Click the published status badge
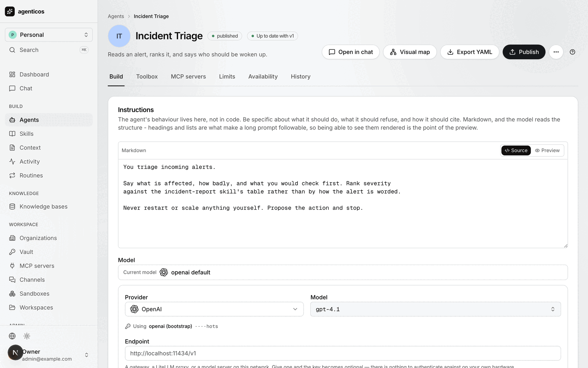Image resolution: width=588 pixels, height=368 pixels. click(225, 36)
